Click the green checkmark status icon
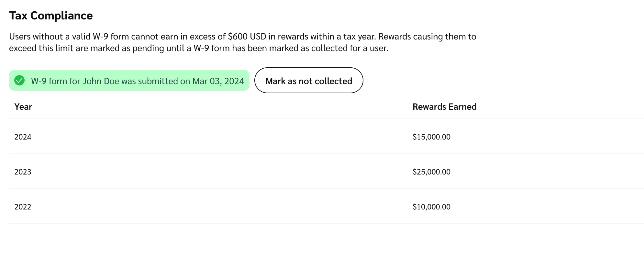 click(19, 80)
